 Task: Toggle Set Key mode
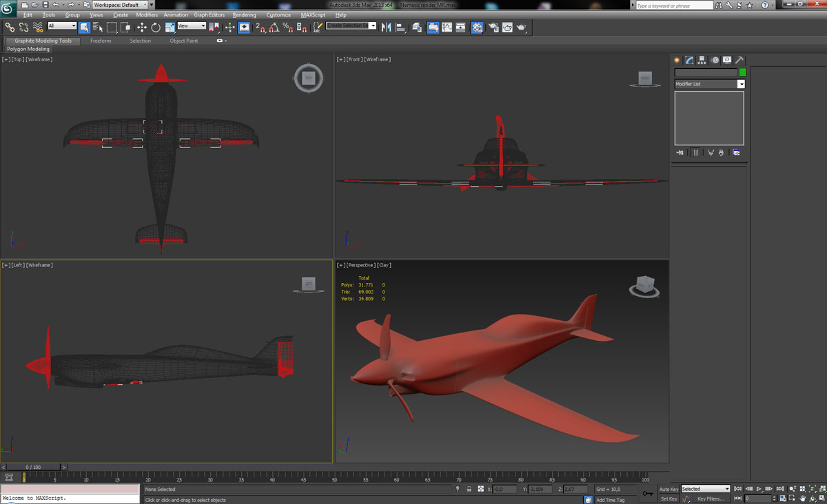[x=668, y=498]
